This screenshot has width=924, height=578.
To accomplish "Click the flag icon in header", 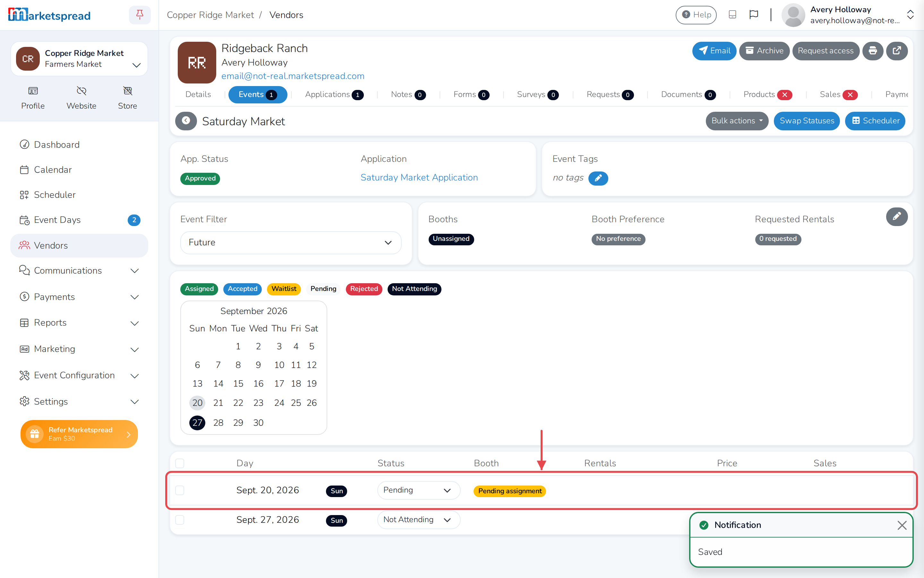I will 753,15.
